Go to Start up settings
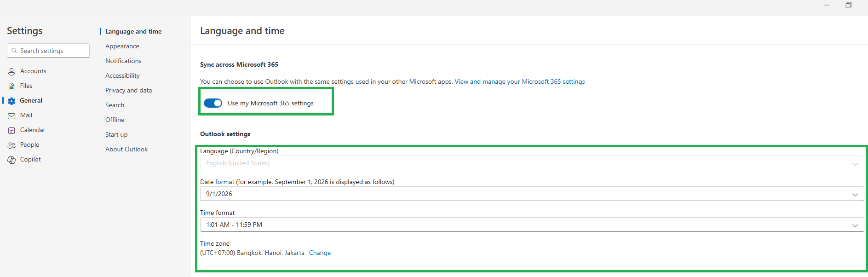This screenshot has width=868, height=277. (x=116, y=134)
